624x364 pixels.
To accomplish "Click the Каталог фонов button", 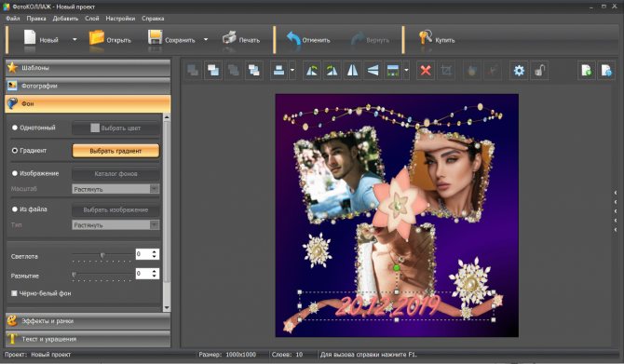I will coord(115,174).
